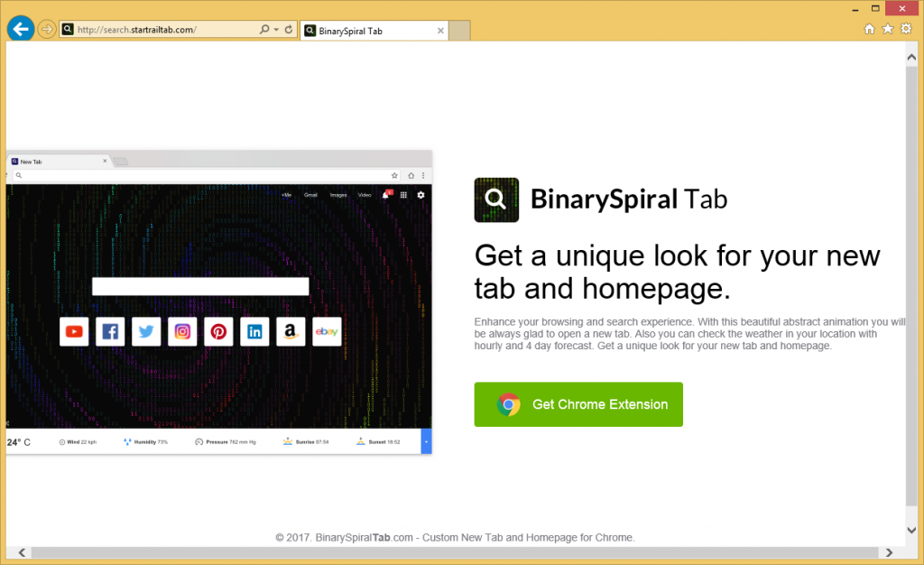This screenshot has height=565, width=924.
Task: Click the horizontal scrollbar thumb
Action: (x=455, y=552)
